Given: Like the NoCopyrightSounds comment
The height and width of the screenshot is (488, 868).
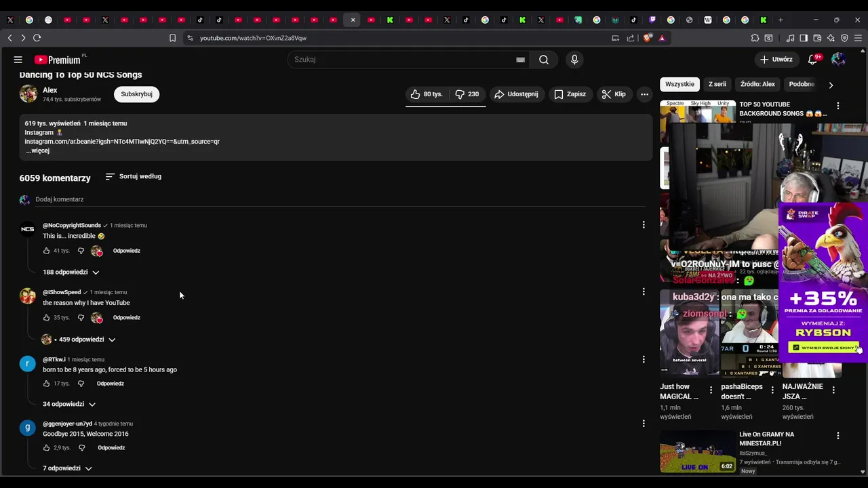Looking at the screenshot, I should (47, 251).
